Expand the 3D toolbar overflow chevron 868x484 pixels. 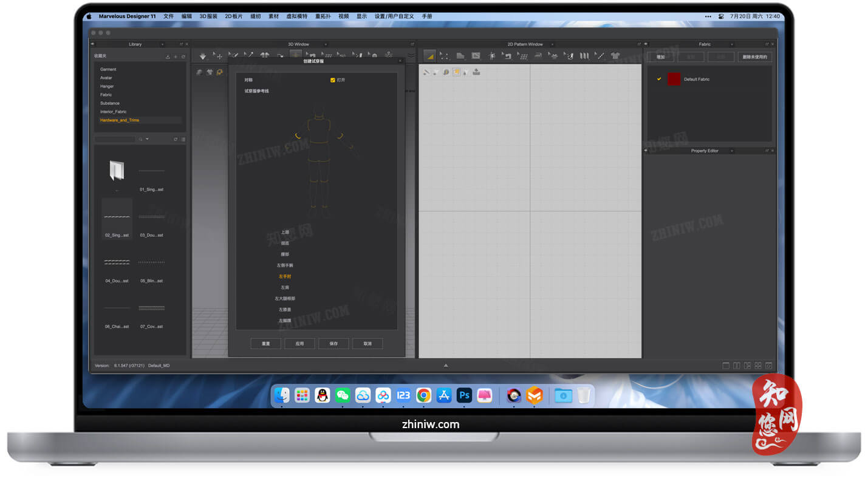pyautogui.click(x=411, y=56)
